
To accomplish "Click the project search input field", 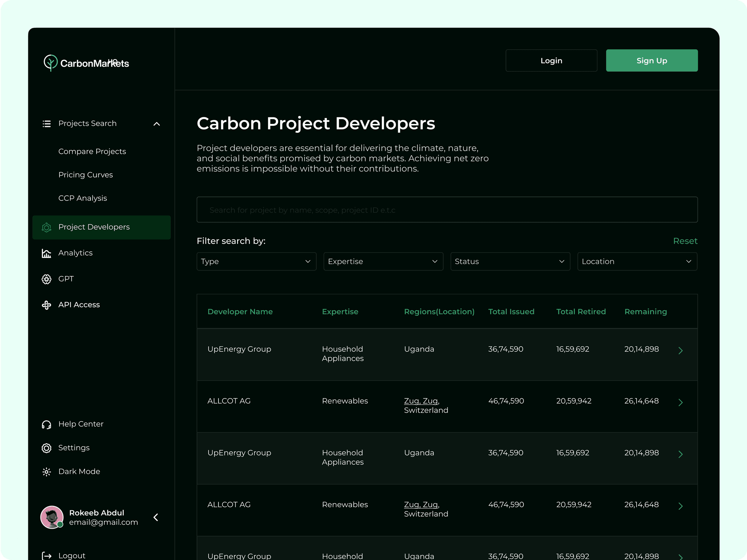I will [x=447, y=210].
